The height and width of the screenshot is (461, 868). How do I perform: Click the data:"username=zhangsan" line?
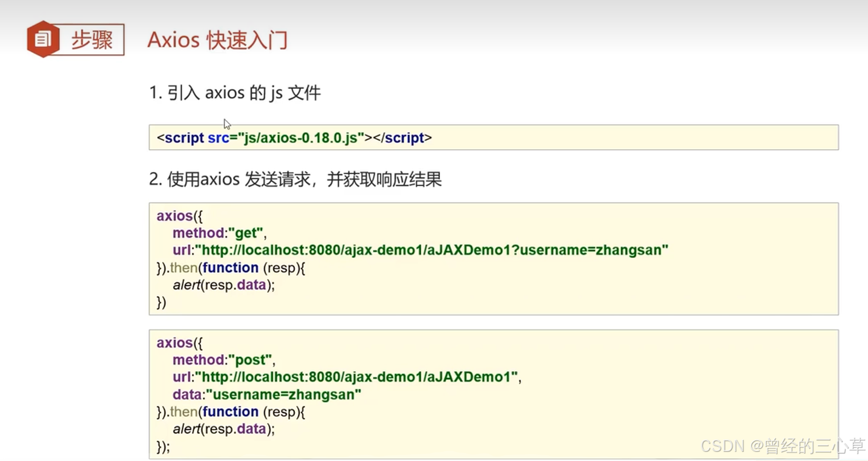point(267,394)
